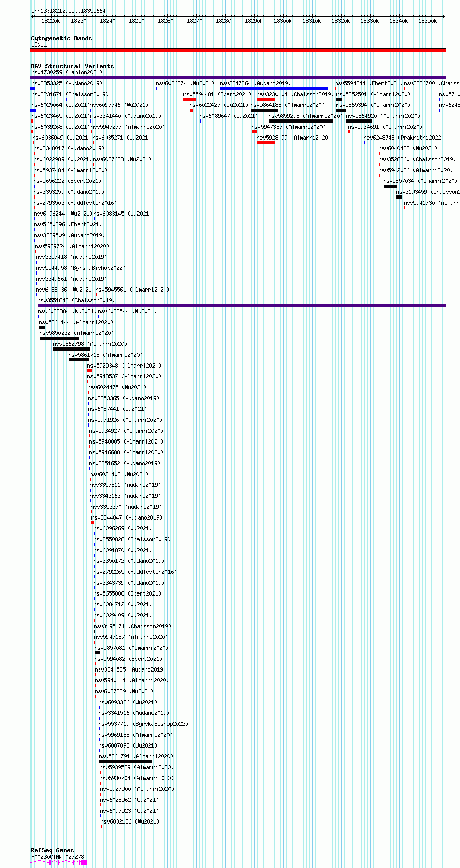This screenshot has width=460, height=868.
Task: Select nsv6093336 (Wu2021) label
Action: pos(128,702)
